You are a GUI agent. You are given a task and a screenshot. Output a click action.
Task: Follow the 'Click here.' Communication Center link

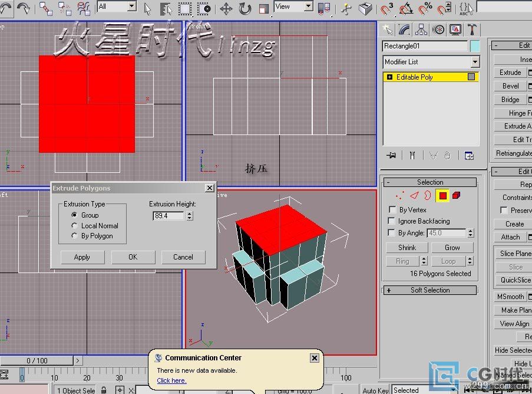[x=171, y=380]
